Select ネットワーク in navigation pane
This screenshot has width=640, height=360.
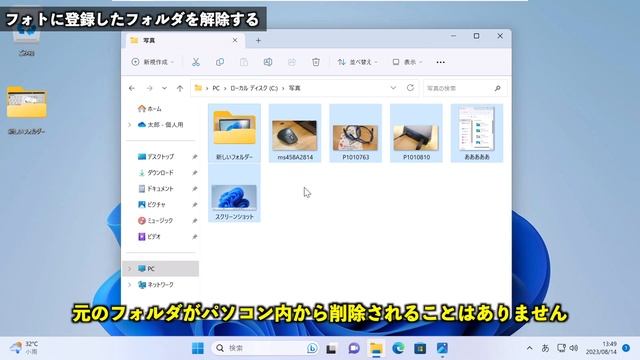click(156, 284)
